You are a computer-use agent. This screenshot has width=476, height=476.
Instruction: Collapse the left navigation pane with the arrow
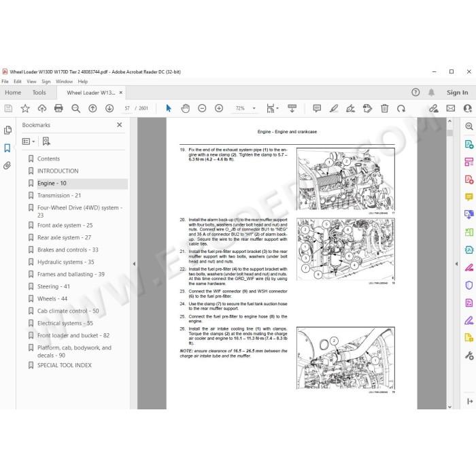tap(134, 264)
